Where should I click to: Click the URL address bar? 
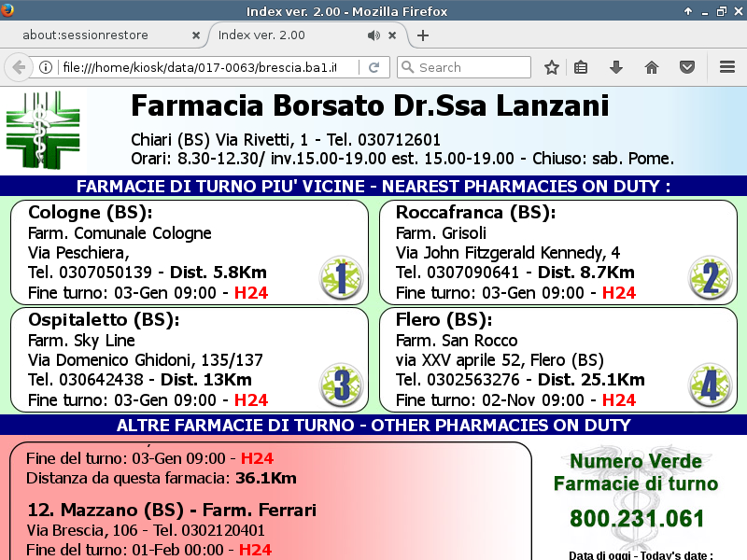pyautogui.click(x=205, y=67)
